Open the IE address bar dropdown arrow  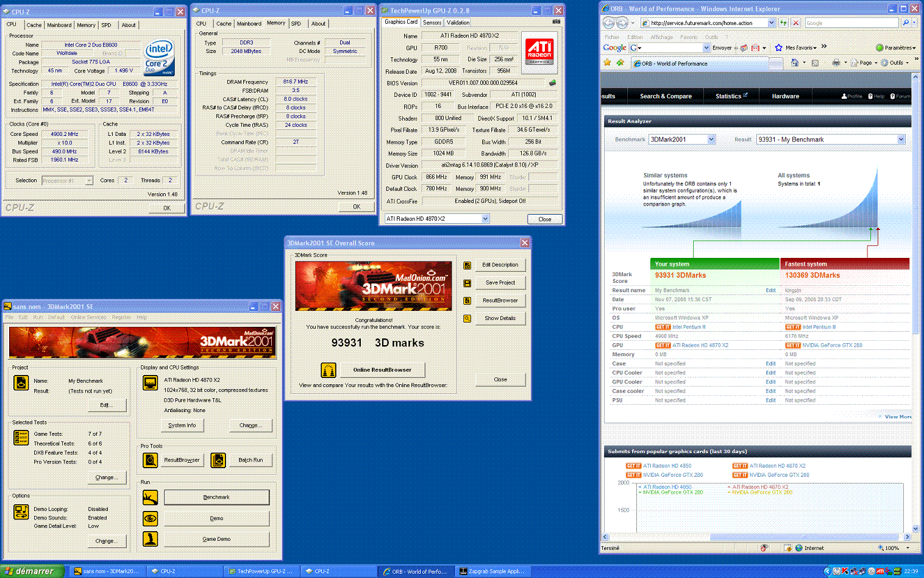(x=772, y=23)
